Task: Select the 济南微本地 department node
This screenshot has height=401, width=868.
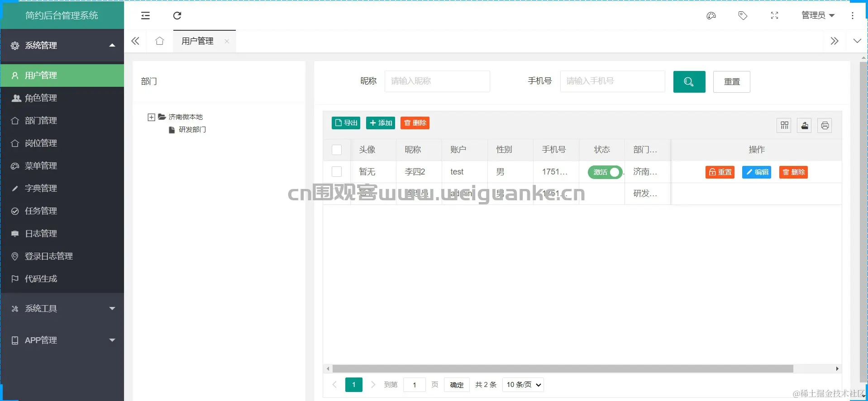Action: point(186,117)
